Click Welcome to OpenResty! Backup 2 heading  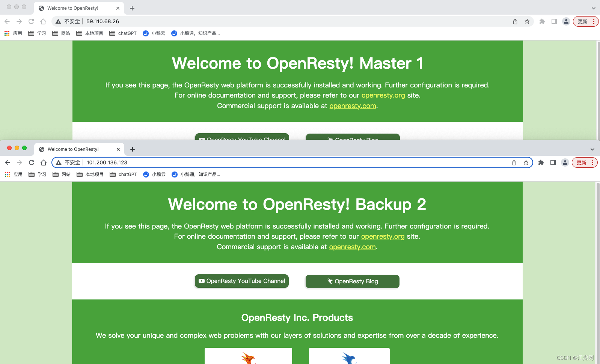click(297, 205)
